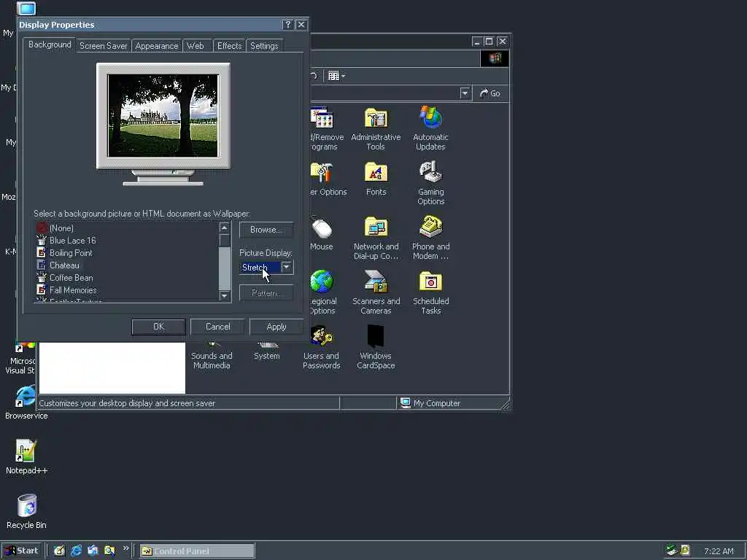Open Network and Dial-up Connections icon
The width and height of the screenshot is (747, 560).
(x=376, y=238)
